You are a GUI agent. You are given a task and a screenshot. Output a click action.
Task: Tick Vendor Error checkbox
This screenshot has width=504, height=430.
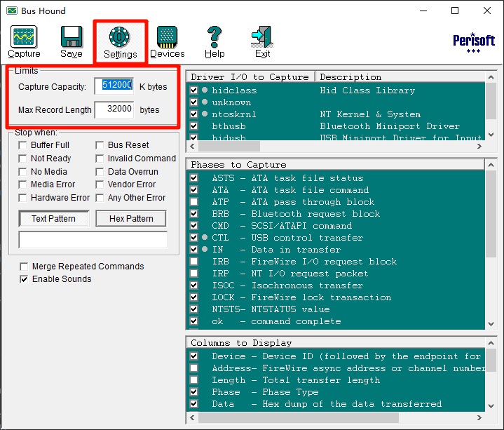[100, 184]
